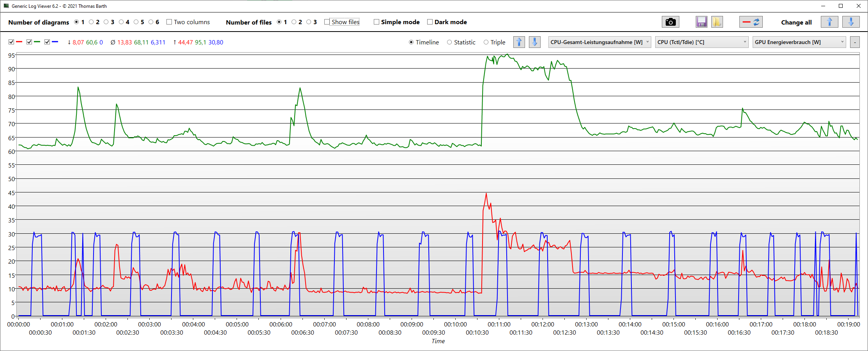Viewport: 868px width, 351px height.
Task: Select 6 diagrams radio button
Action: click(x=151, y=22)
